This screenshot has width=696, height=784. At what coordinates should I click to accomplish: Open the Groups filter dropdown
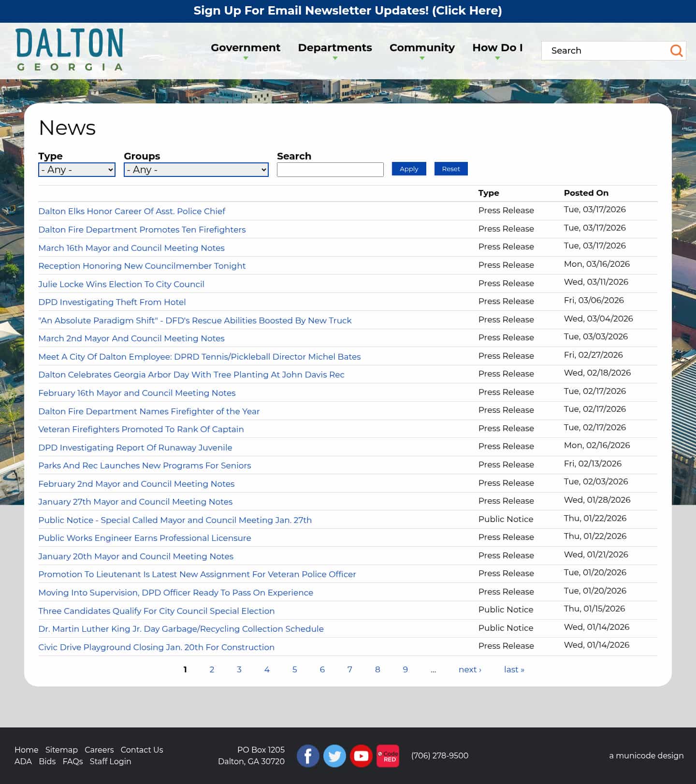[x=196, y=170]
